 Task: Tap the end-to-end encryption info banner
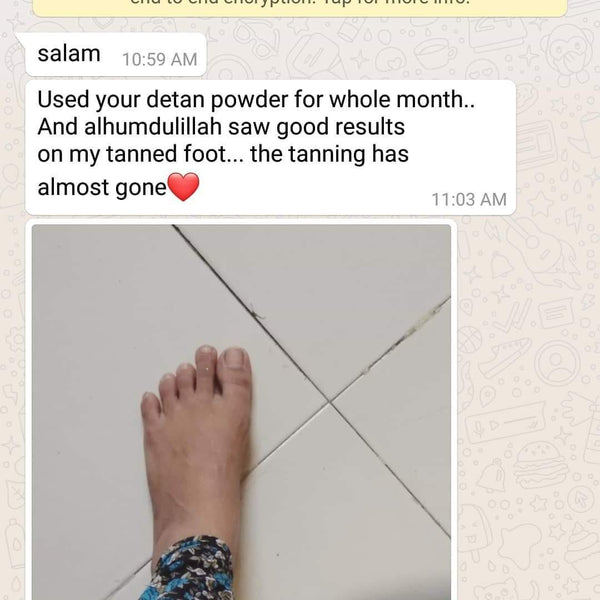300,7
